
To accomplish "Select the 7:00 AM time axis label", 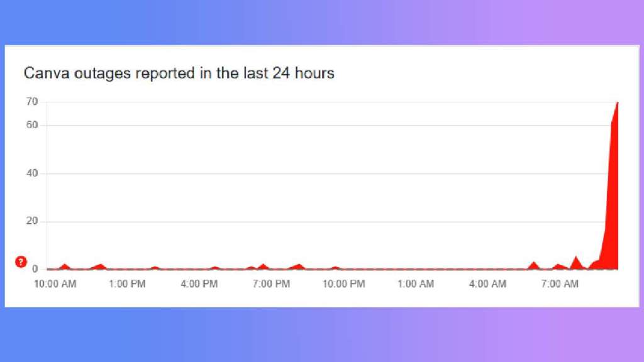I will tap(560, 284).
